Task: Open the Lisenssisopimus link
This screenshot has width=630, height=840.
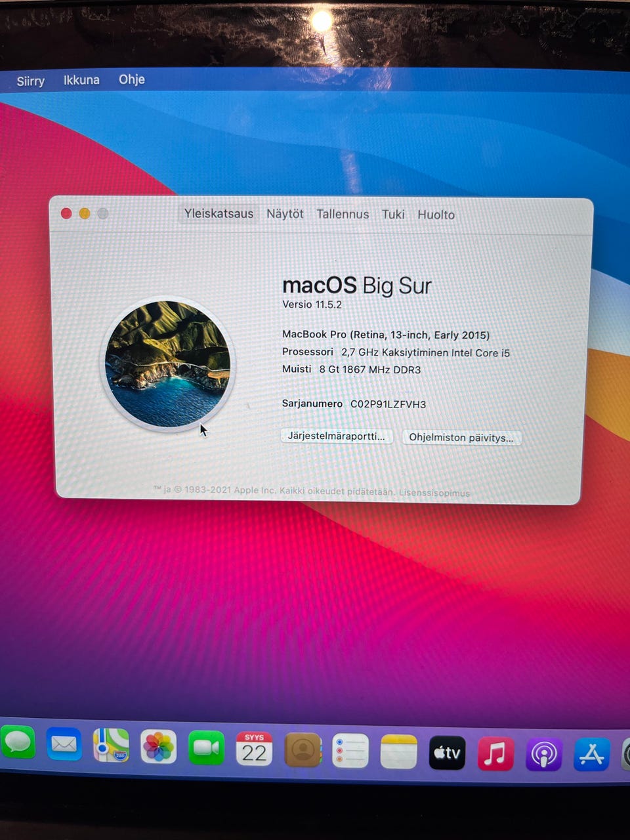Action: [x=434, y=493]
